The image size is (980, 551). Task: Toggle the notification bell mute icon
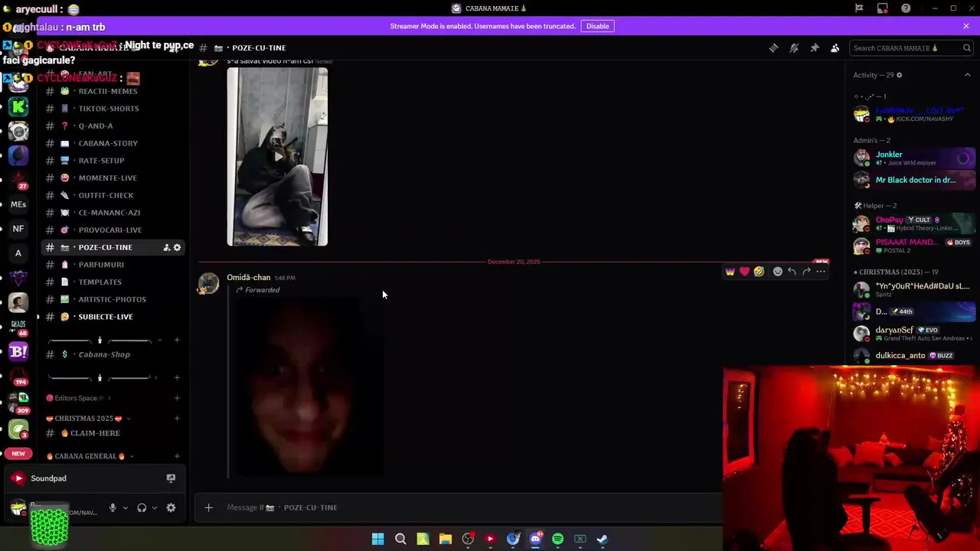tap(794, 47)
